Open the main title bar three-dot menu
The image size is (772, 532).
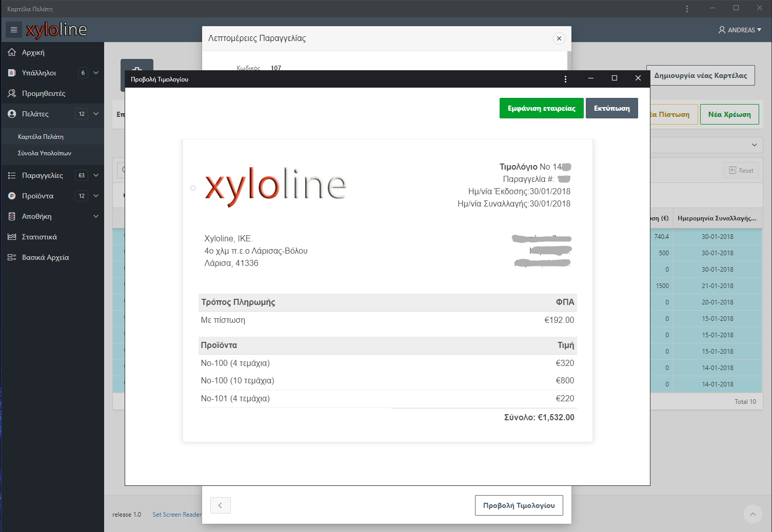point(687,9)
